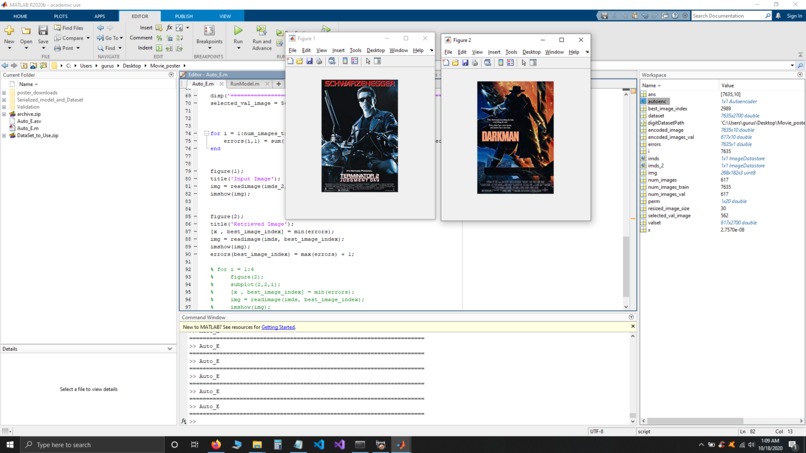The height and width of the screenshot is (453, 806).
Task: Open the Find dropdown in Navigate
Action: click(x=109, y=48)
